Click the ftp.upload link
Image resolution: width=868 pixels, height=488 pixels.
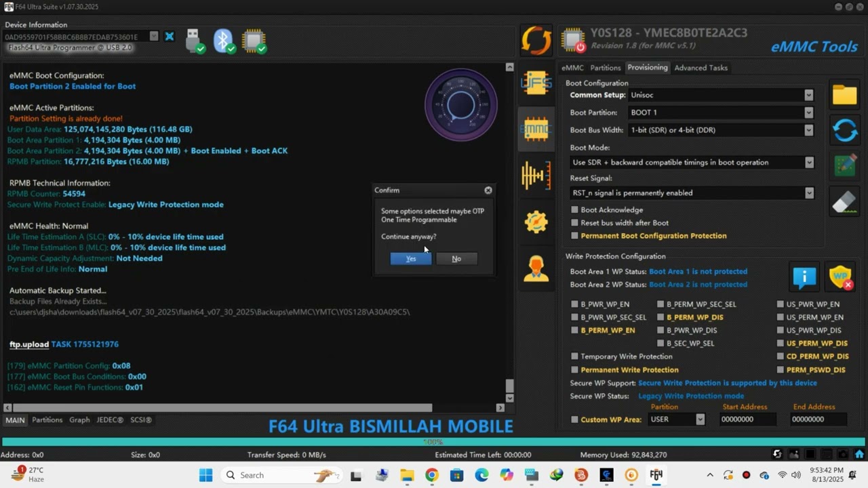(29, 344)
